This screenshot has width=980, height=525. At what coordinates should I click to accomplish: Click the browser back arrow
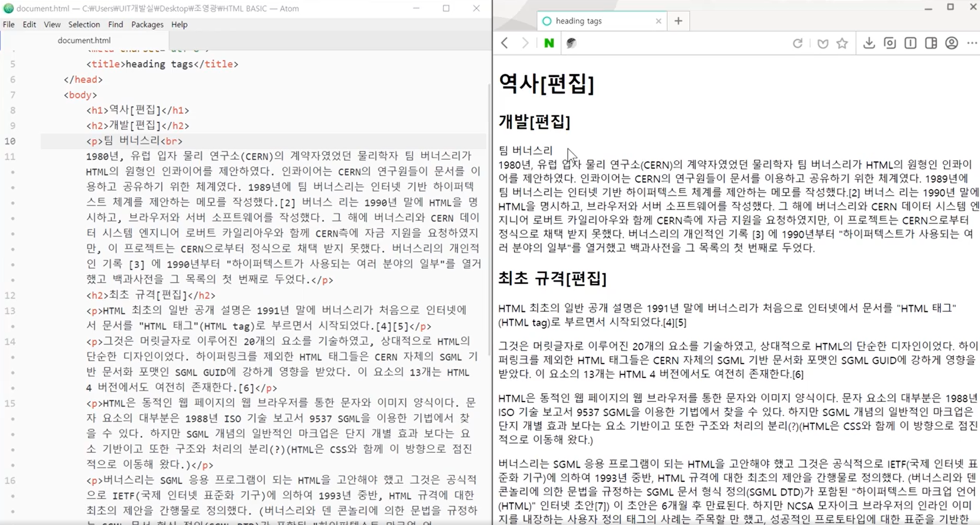505,43
